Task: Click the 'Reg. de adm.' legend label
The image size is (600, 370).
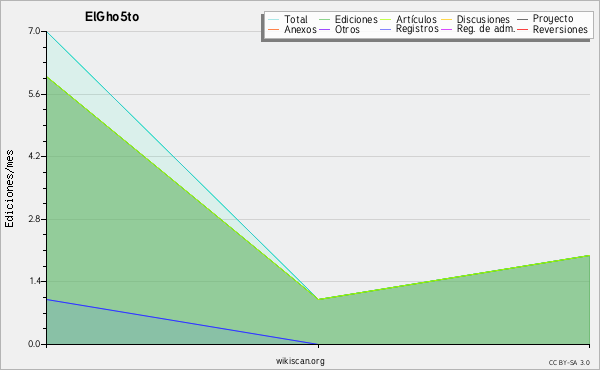Action: [486, 29]
